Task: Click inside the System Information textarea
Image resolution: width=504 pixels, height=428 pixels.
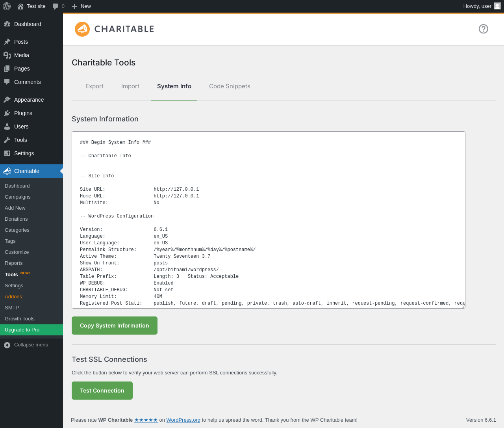Action: [x=269, y=220]
